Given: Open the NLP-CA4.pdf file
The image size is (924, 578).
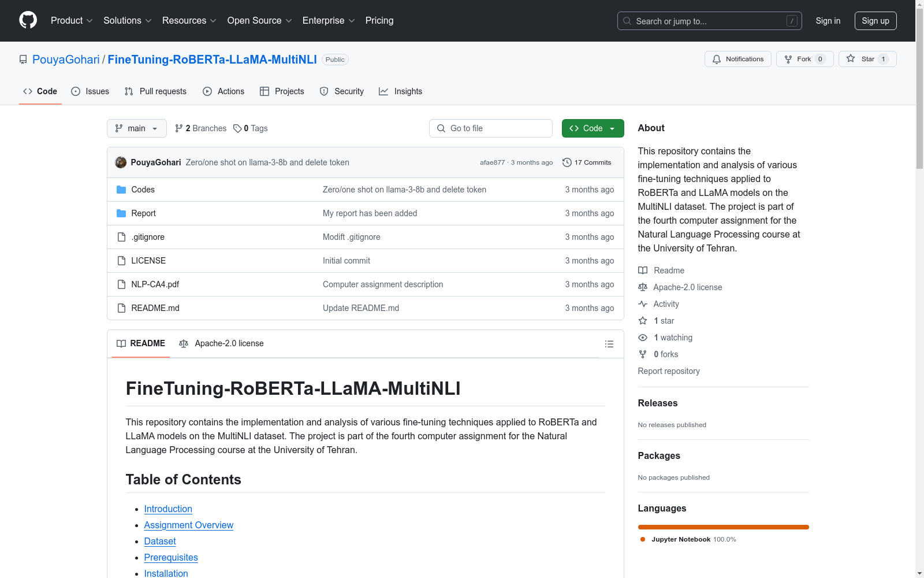Looking at the screenshot, I should click(x=155, y=284).
